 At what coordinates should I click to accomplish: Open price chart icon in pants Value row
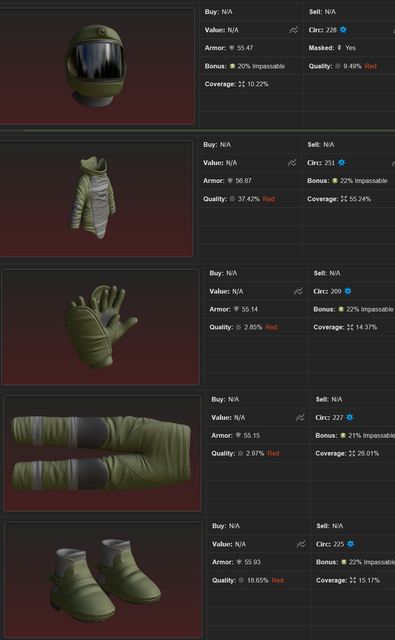[300, 418]
